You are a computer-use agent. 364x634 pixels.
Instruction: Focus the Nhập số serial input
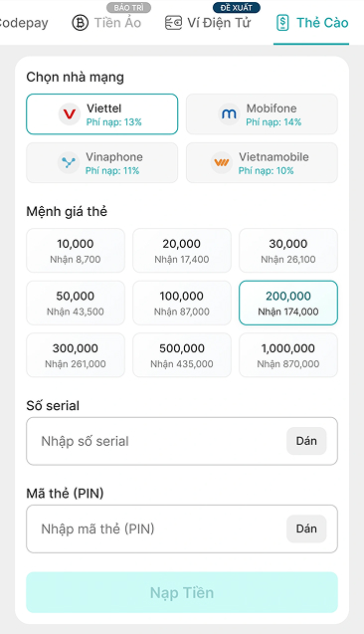point(182,441)
